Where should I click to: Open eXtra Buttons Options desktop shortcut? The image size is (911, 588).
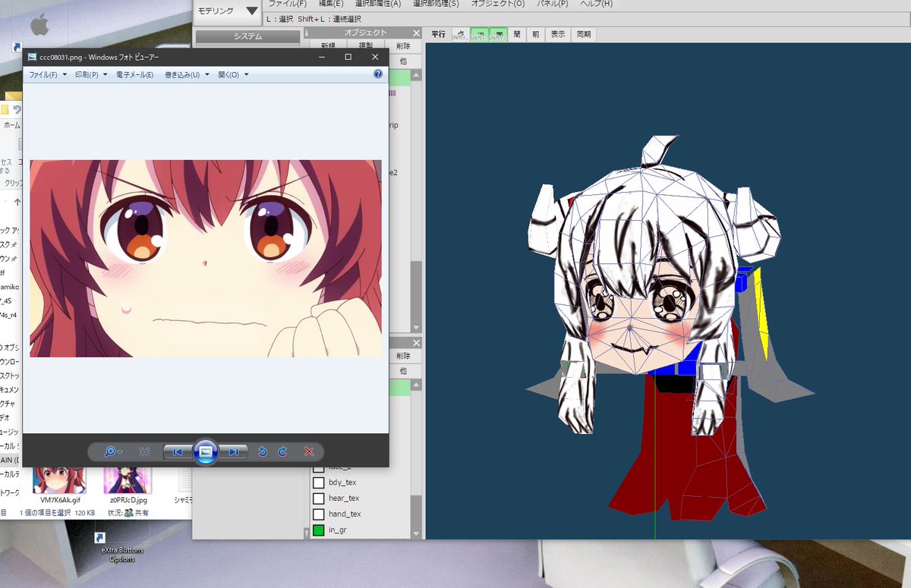coord(121,548)
